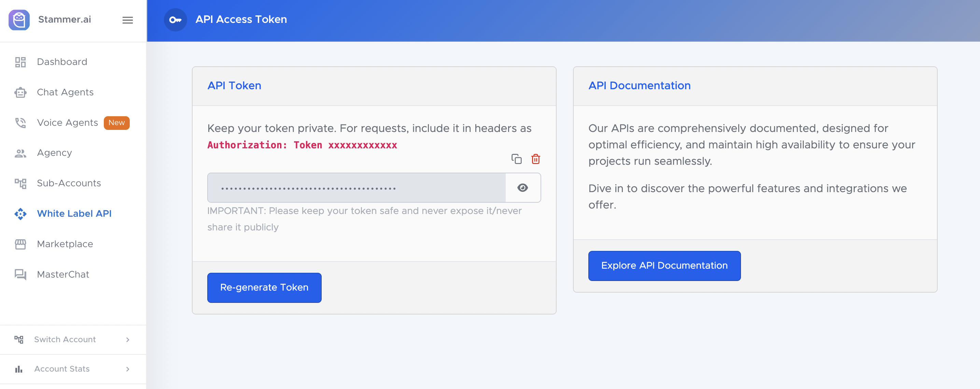The height and width of the screenshot is (389, 980).
Task: Click the Switch Account tree icon
Action: (19, 339)
